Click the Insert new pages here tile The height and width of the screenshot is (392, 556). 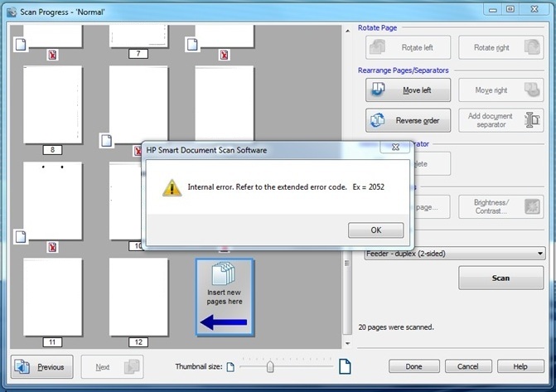[225, 297]
